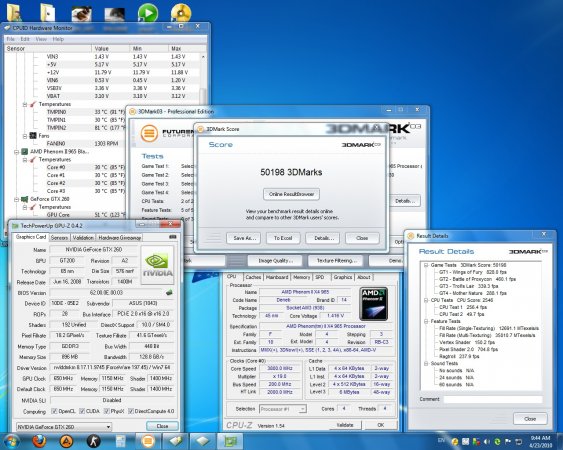Collapse the GeForce GTX 260 tree node
This screenshot has width=563, height=450.
click(17, 199)
